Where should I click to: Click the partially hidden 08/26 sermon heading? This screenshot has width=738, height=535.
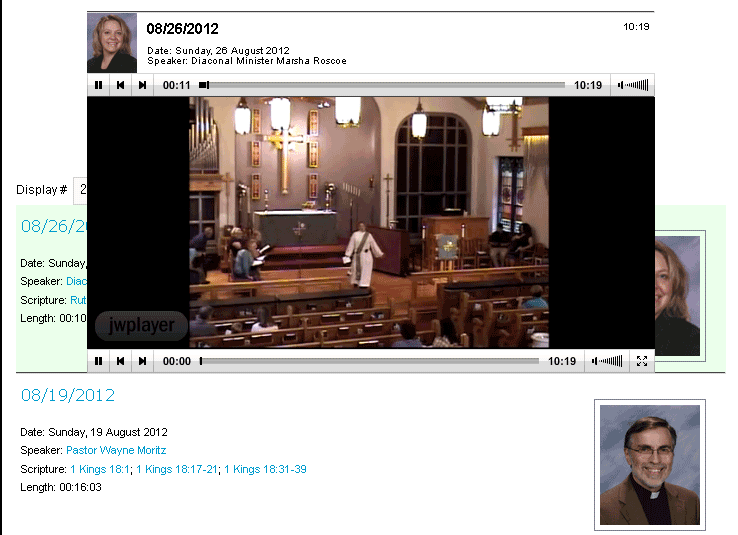pos(54,226)
